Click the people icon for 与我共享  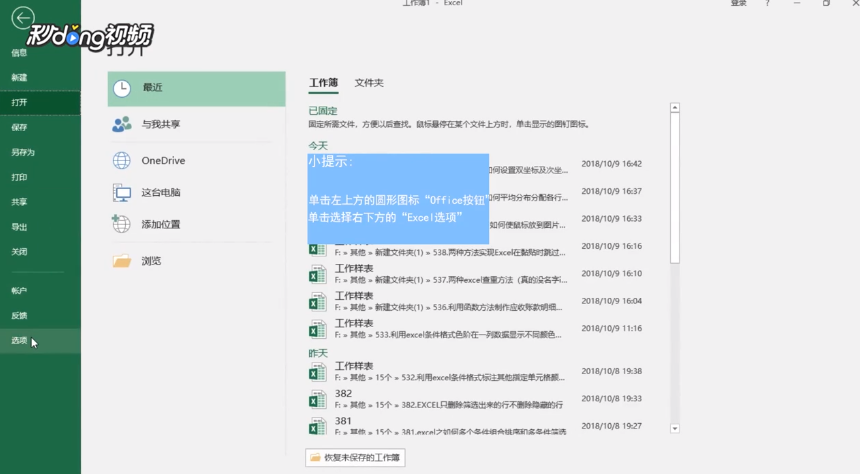pyautogui.click(x=122, y=124)
